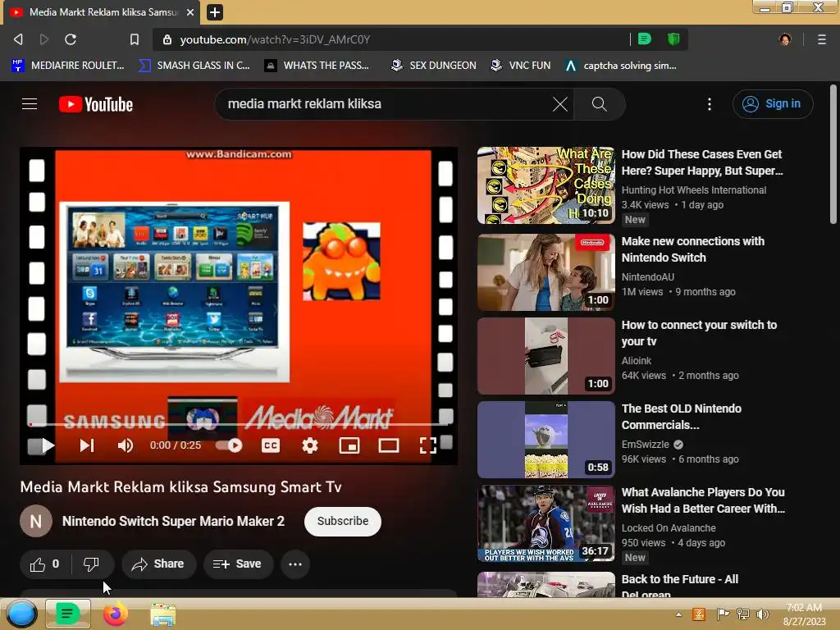Open player settings gear
This screenshot has height=630, width=840.
coord(309,445)
